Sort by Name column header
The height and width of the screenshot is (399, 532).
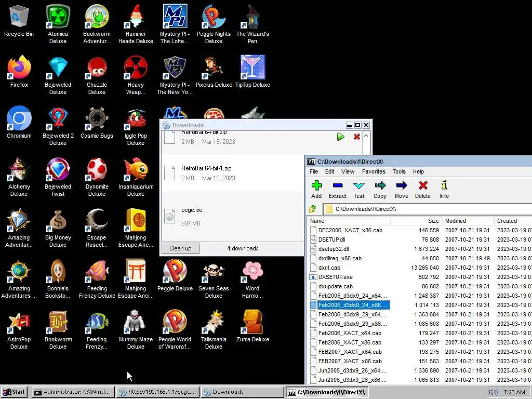coord(349,221)
